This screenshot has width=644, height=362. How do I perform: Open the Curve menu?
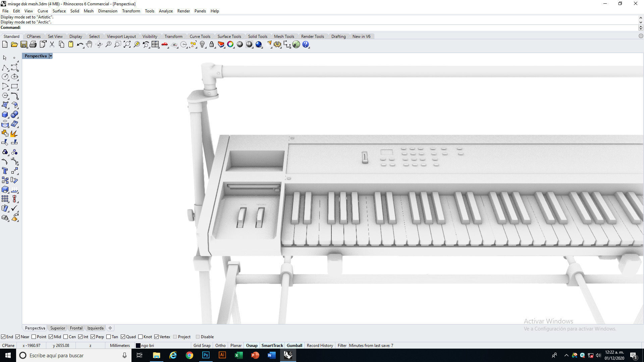43,11
